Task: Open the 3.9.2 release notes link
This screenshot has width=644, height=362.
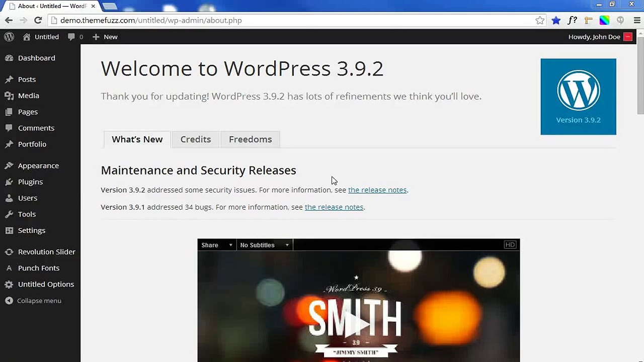Action: [x=377, y=190]
